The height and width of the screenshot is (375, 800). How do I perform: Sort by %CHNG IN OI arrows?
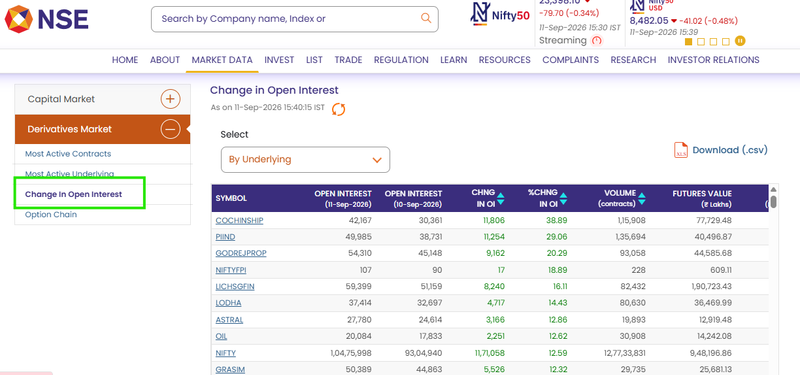tap(563, 198)
